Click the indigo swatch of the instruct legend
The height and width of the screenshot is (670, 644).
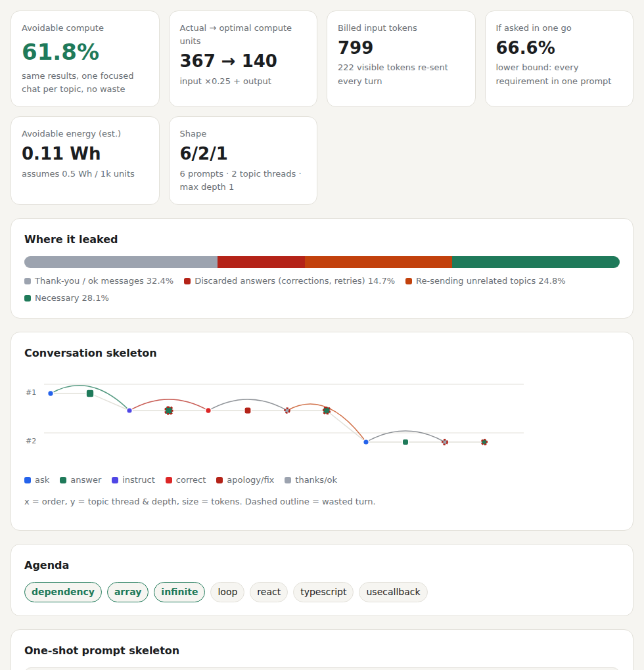[x=115, y=480]
